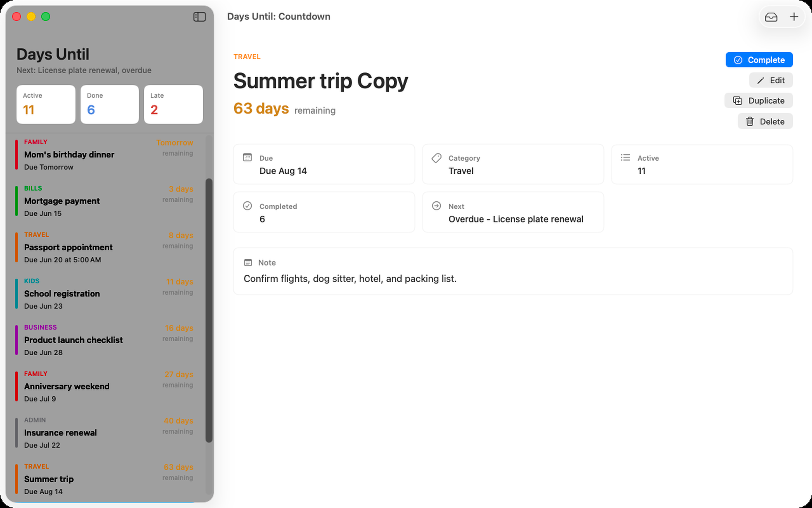Image resolution: width=812 pixels, height=508 pixels.
Task: Mark Summer trip Copy as Complete
Action: (x=759, y=60)
